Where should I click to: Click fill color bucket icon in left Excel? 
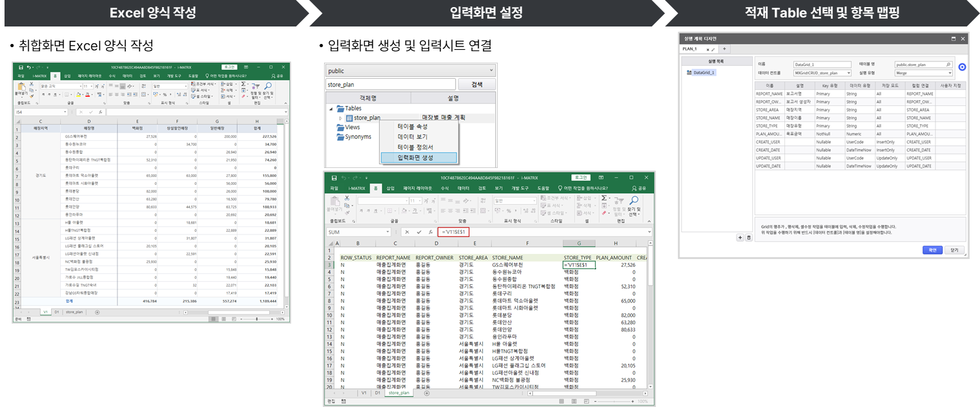pos(78,95)
